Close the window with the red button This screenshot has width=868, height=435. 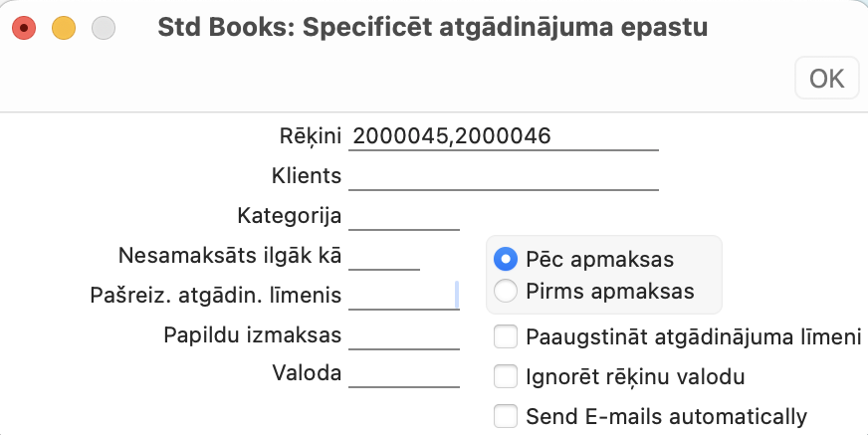click(x=24, y=28)
